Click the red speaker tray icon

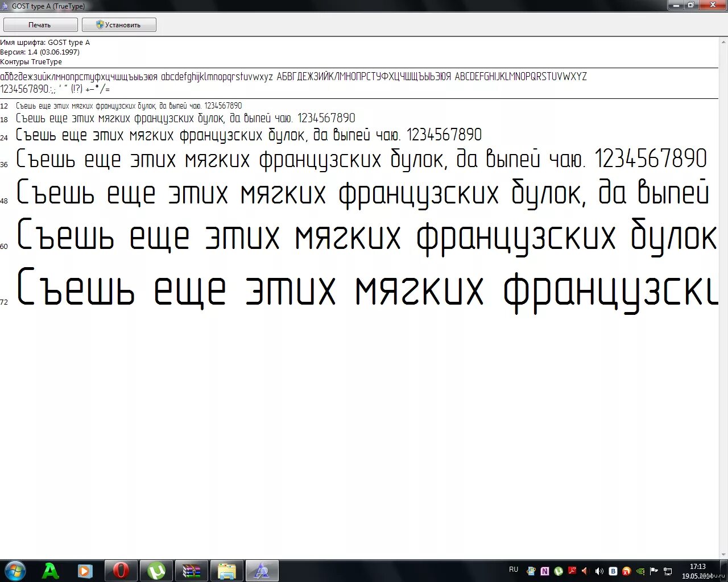[x=585, y=571]
